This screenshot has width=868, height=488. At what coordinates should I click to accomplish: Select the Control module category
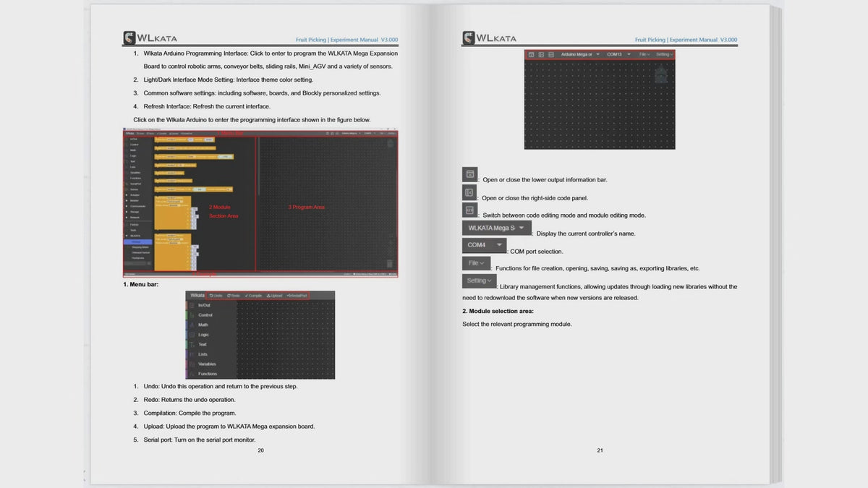tap(205, 315)
